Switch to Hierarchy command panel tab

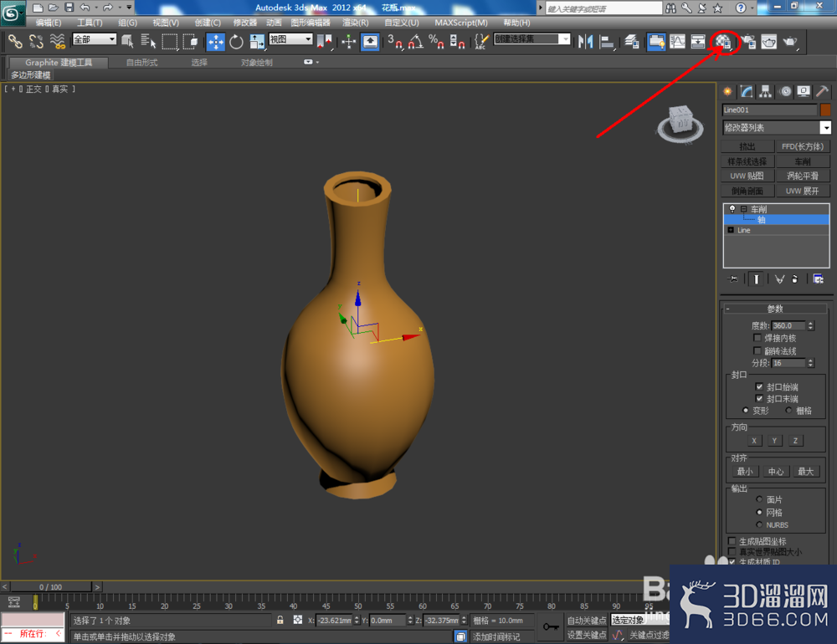click(x=766, y=92)
